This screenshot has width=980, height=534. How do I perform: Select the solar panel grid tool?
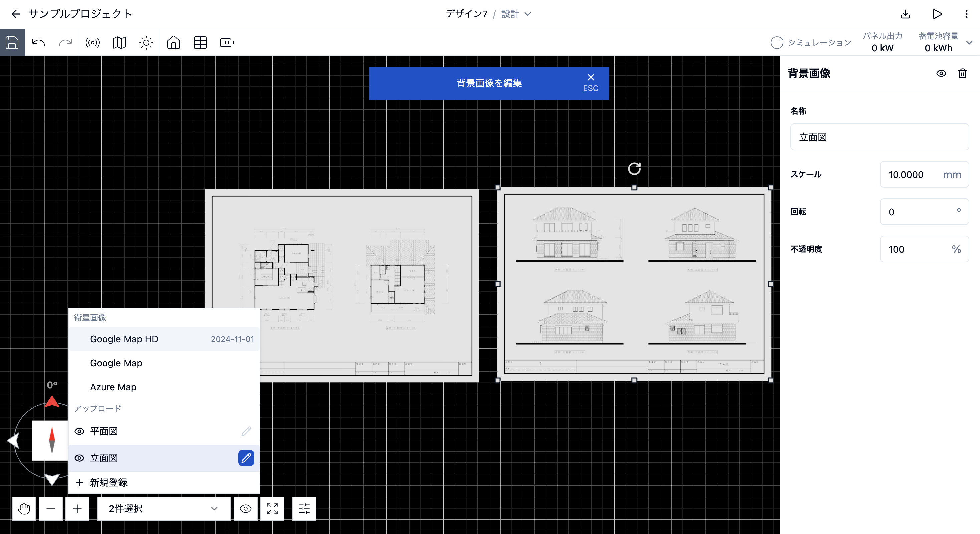point(200,43)
